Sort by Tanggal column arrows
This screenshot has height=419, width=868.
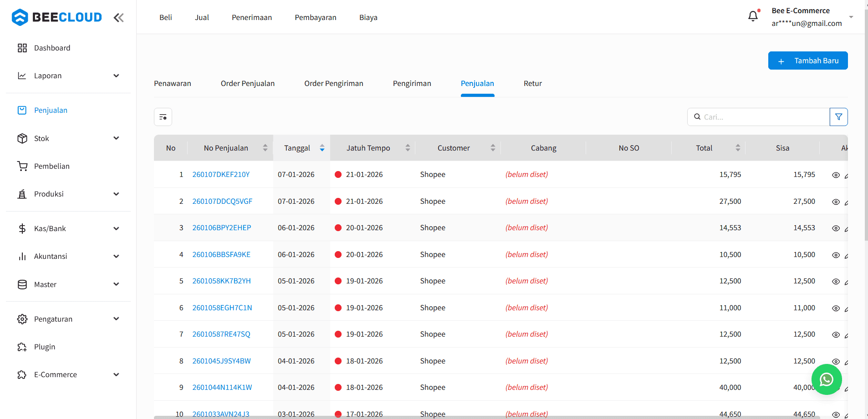(322, 148)
